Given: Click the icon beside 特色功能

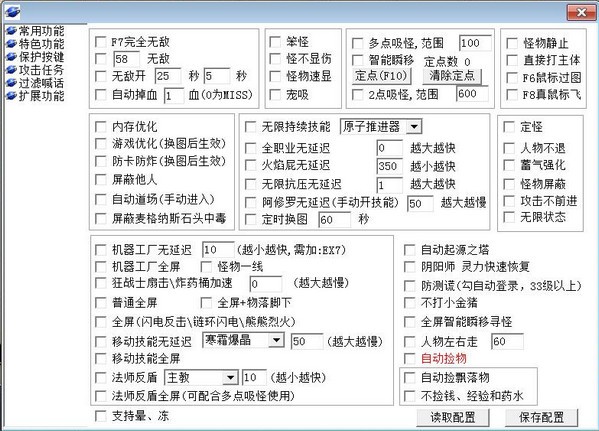Looking at the screenshot, I should click(11, 44).
